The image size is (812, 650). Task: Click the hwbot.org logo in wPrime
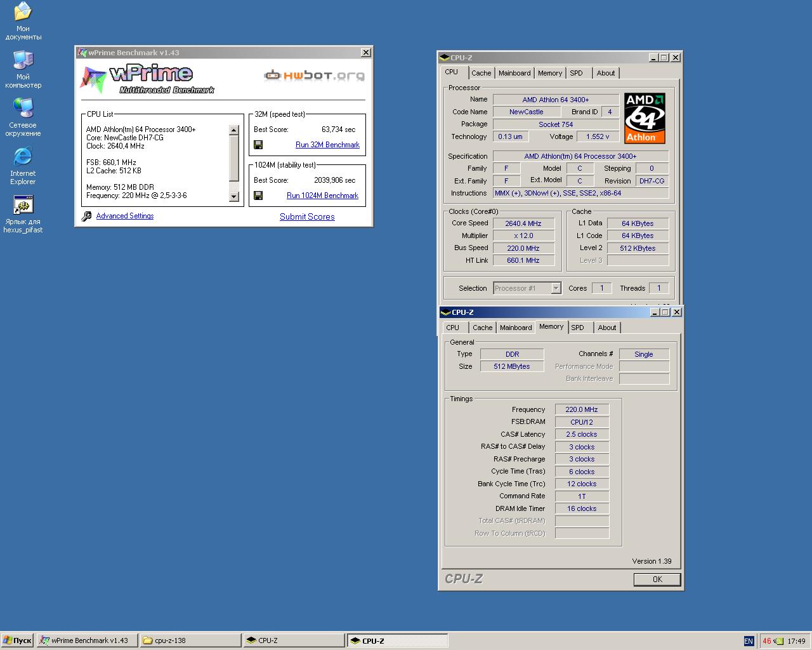[x=315, y=76]
